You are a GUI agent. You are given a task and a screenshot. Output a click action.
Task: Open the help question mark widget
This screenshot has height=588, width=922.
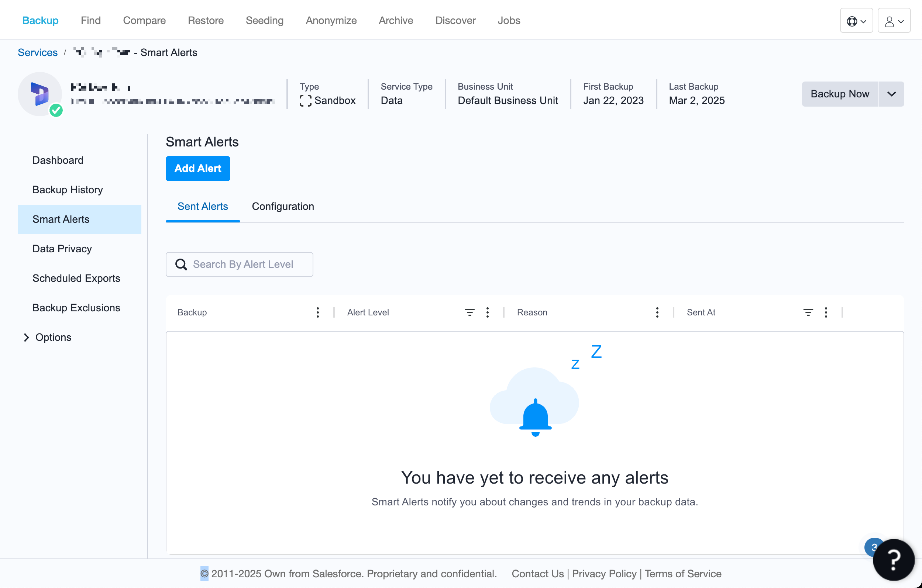[894, 560]
